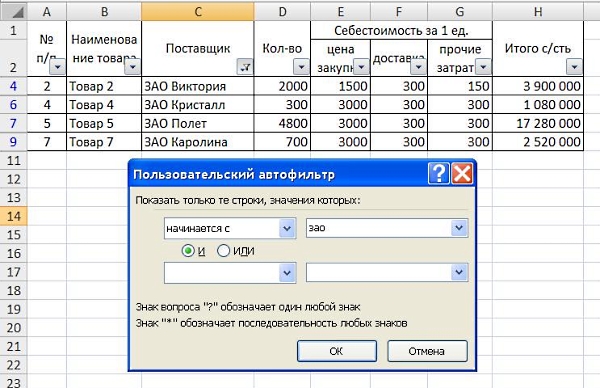600x388 pixels.
Task: Open the Кол-во filter dropdown
Action: coord(302,67)
